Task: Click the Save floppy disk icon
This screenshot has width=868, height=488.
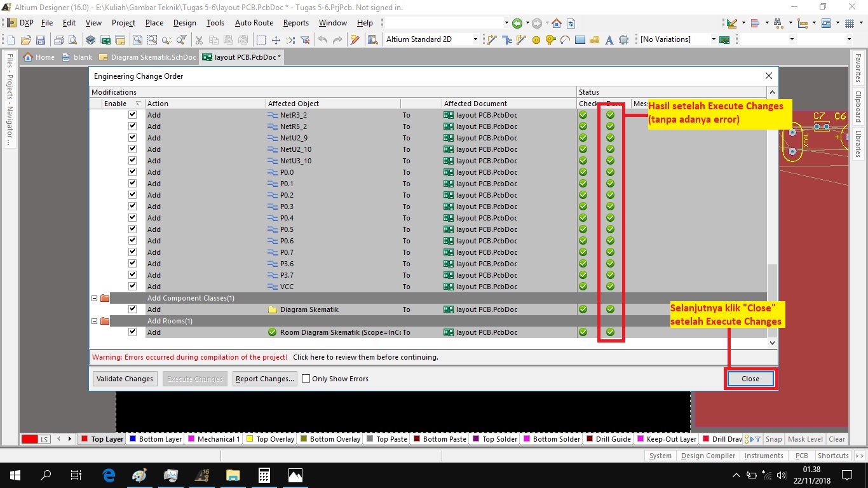Action: coord(41,40)
